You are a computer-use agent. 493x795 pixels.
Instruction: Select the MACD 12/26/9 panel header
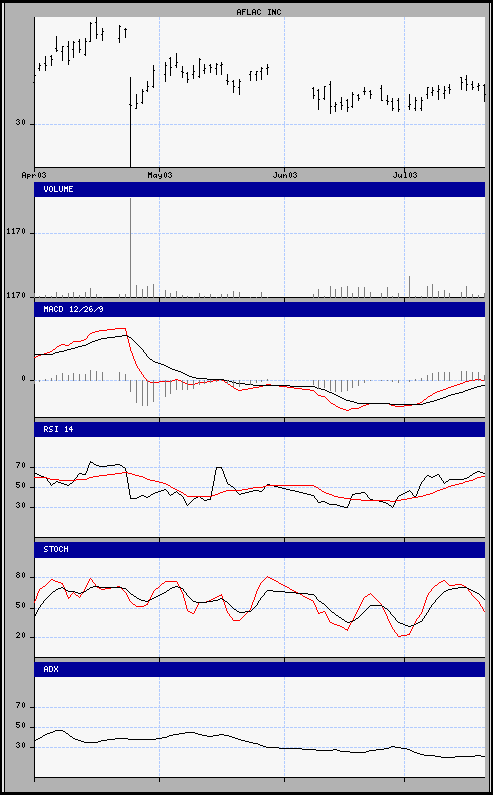pyautogui.click(x=260, y=309)
